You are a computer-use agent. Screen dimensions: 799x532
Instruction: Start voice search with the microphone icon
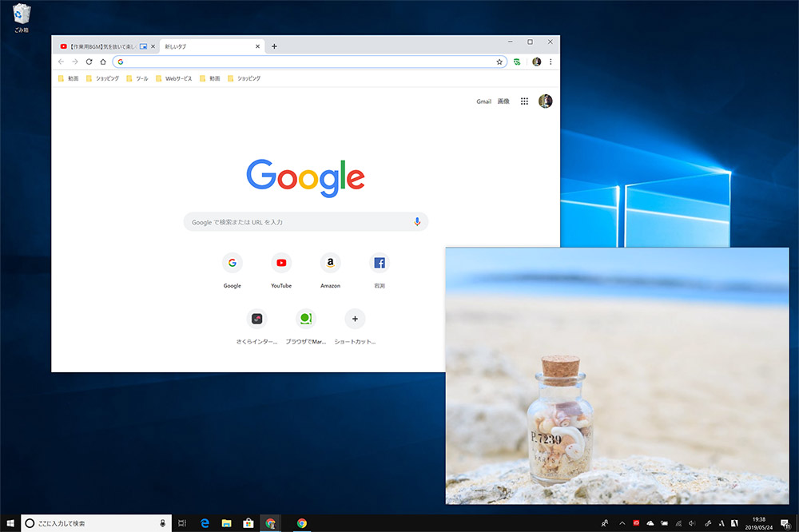[x=417, y=222]
